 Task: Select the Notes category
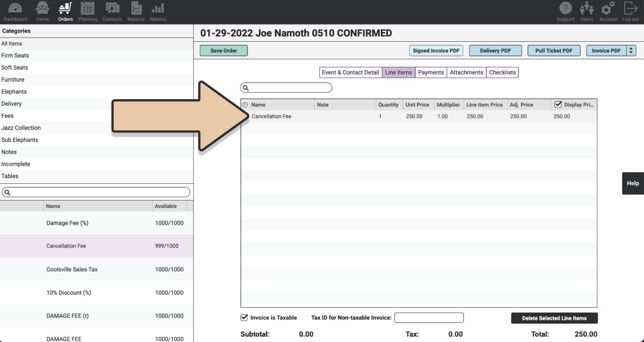click(97, 152)
